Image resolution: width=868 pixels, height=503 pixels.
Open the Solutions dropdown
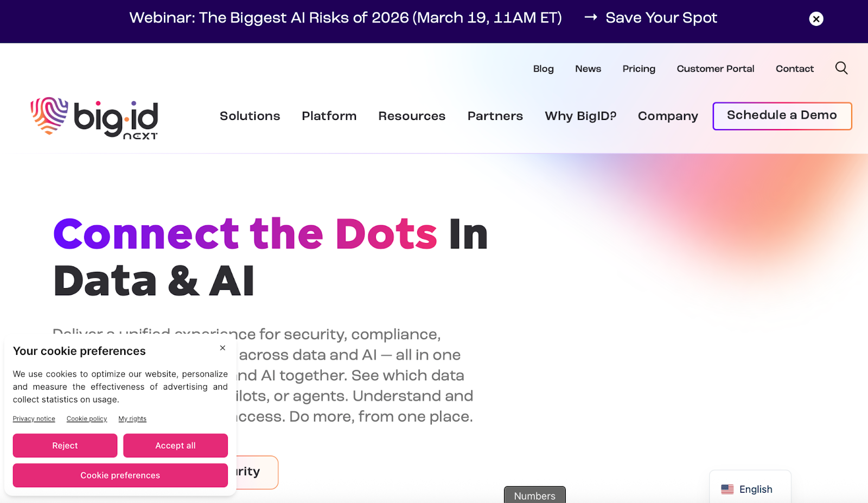click(x=250, y=116)
